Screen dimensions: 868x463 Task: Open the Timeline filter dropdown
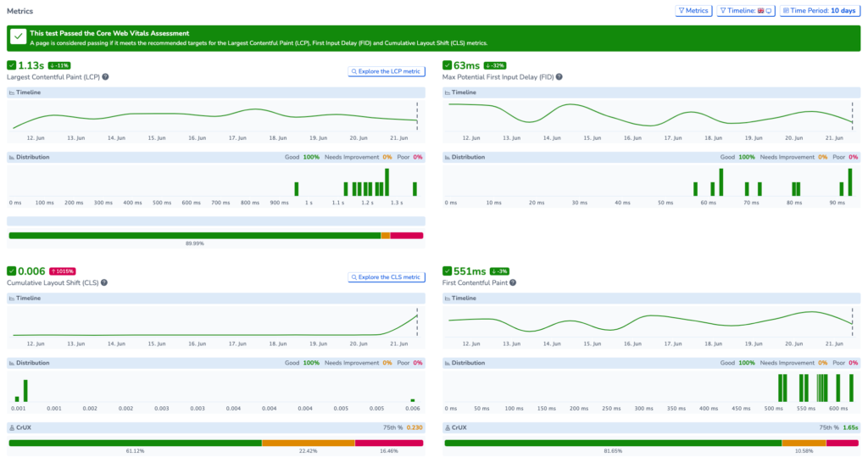tap(746, 10)
